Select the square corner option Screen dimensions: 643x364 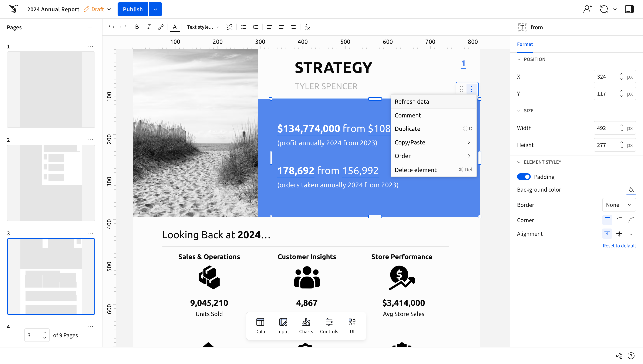pos(607,220)
